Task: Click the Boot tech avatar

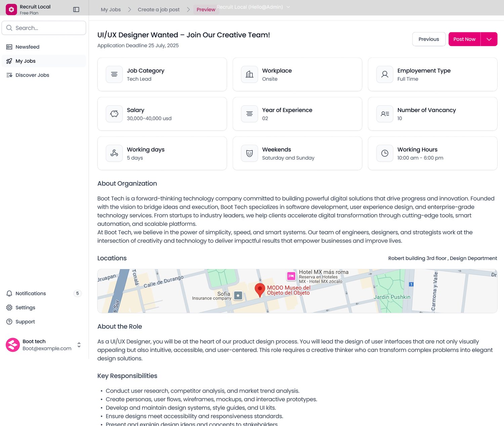Action: click(x=13, y=345)
